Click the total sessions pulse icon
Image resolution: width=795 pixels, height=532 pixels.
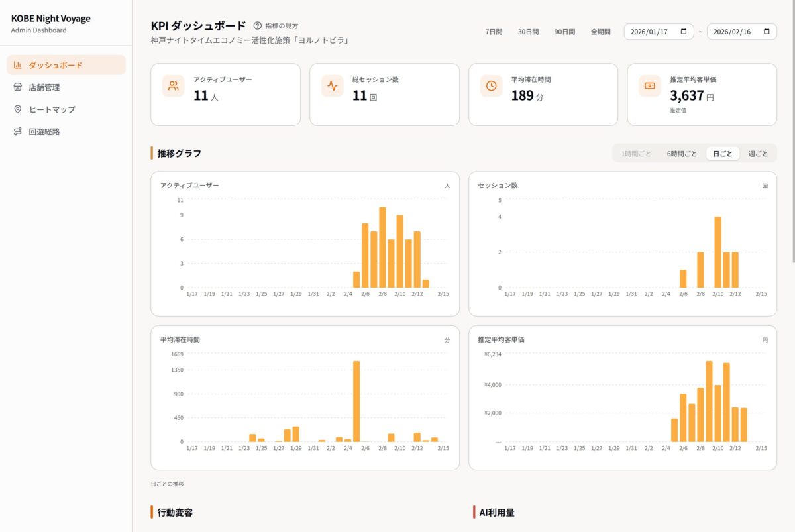pos(333,86)
